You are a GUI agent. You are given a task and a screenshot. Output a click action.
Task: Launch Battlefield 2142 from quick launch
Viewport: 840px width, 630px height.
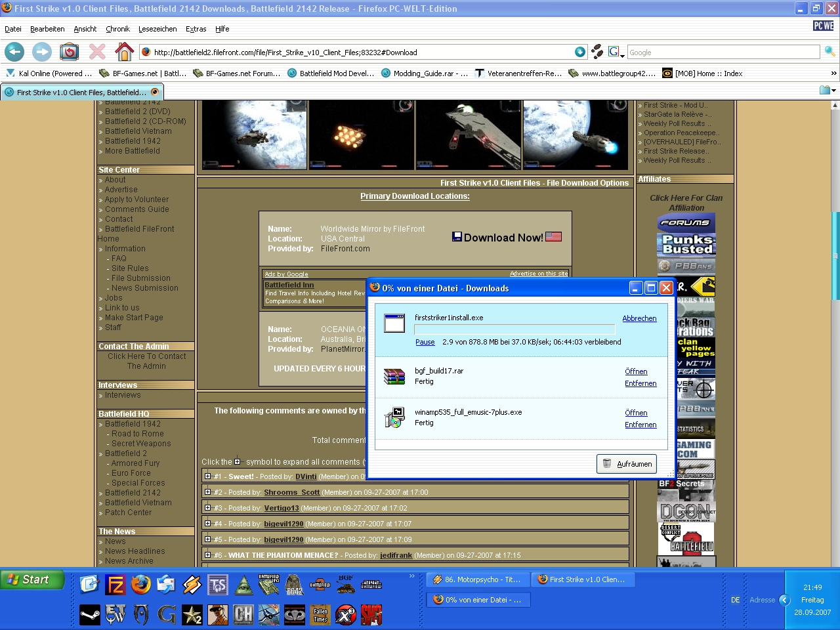[x=371, y=584]
